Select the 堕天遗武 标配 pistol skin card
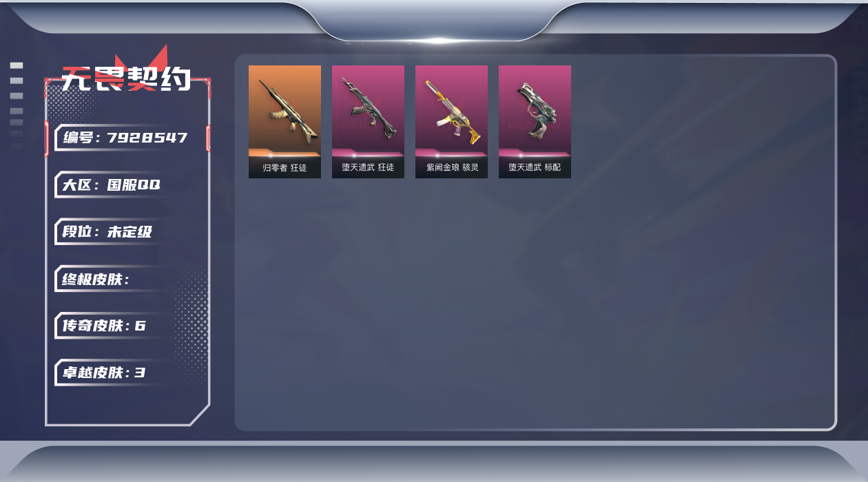Screen dimensions: 868x482 pyautogui.click(x=535, y=122)
